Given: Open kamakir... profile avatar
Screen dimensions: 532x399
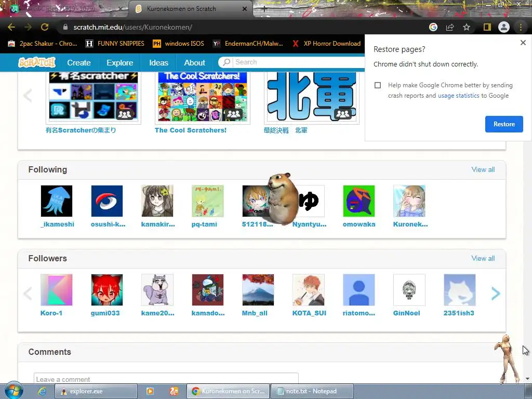Looking at the screenshot, I should tap(157, 201).
